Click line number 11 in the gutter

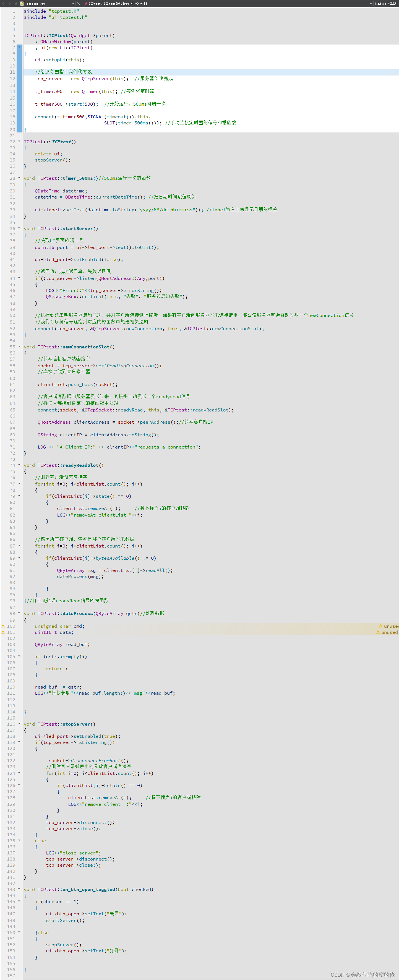(x=12, y=72)
